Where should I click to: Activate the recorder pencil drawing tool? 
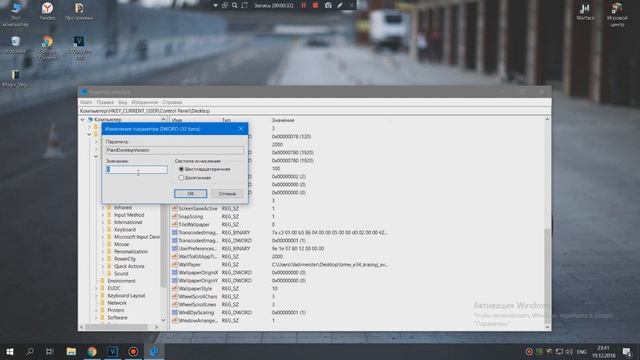340,5
